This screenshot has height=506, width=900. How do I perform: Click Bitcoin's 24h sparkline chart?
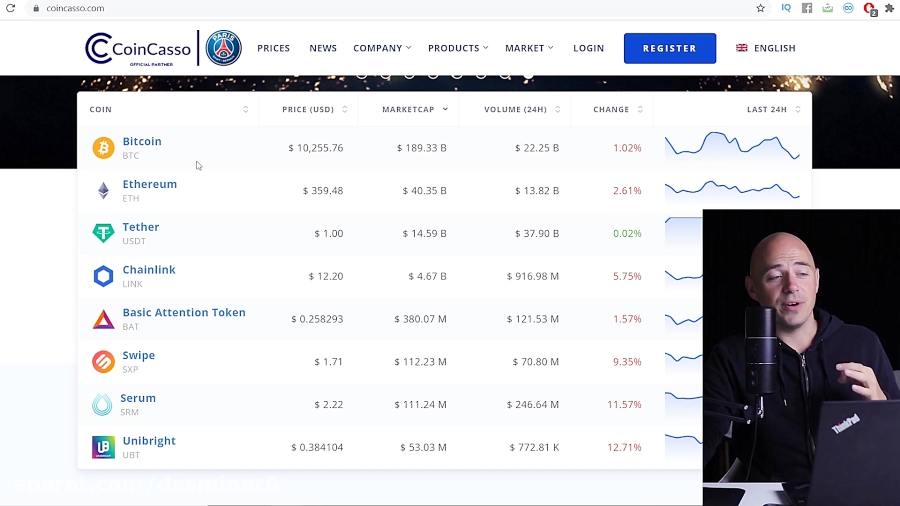pos(732,146)
